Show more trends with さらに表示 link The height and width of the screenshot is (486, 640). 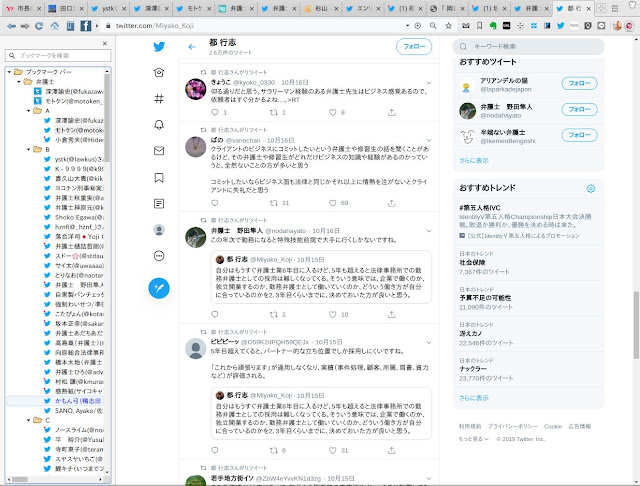[473, 398]
